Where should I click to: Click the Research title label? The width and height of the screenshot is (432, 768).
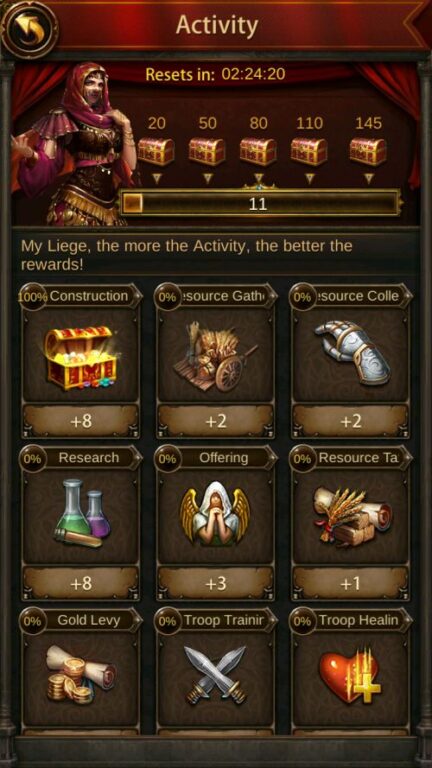click(89, 458)
